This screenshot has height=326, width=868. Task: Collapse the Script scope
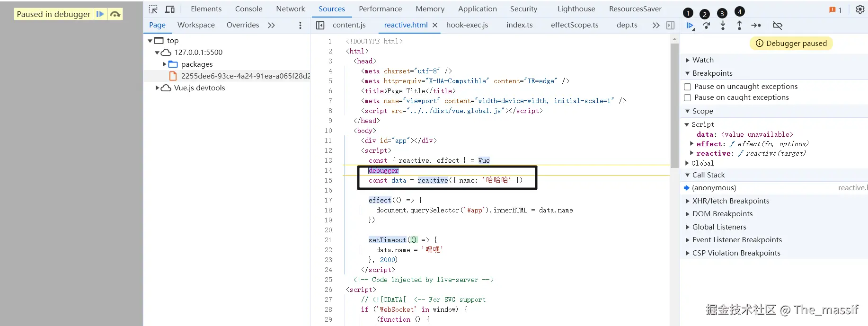687,124
